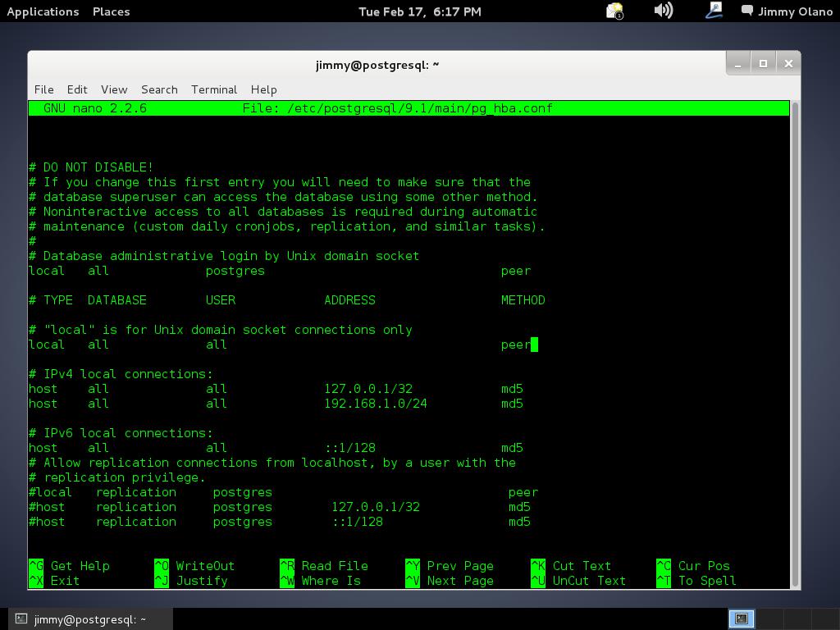
Task: Open the Search menu
Action: (x=159, y=89)
